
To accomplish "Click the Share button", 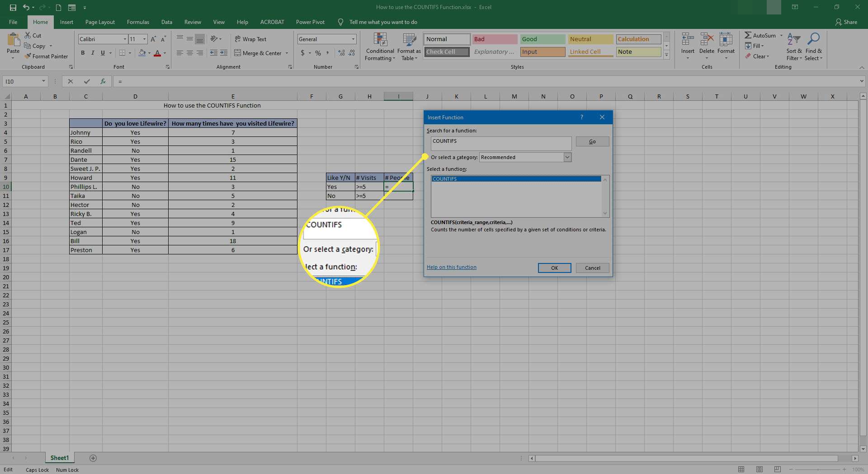I will 846,22.
